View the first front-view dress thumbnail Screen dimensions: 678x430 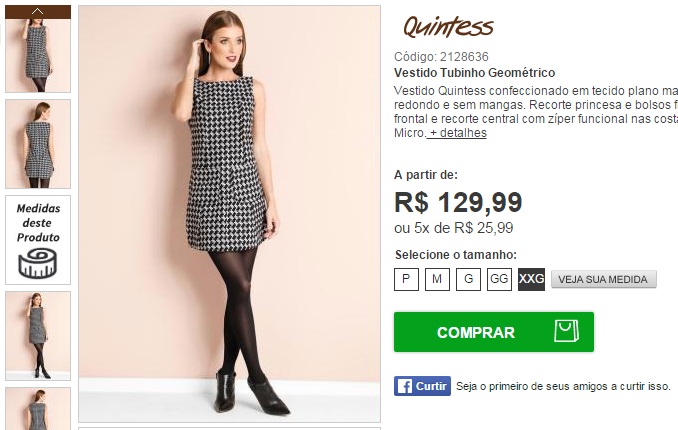tap(38, 55)
